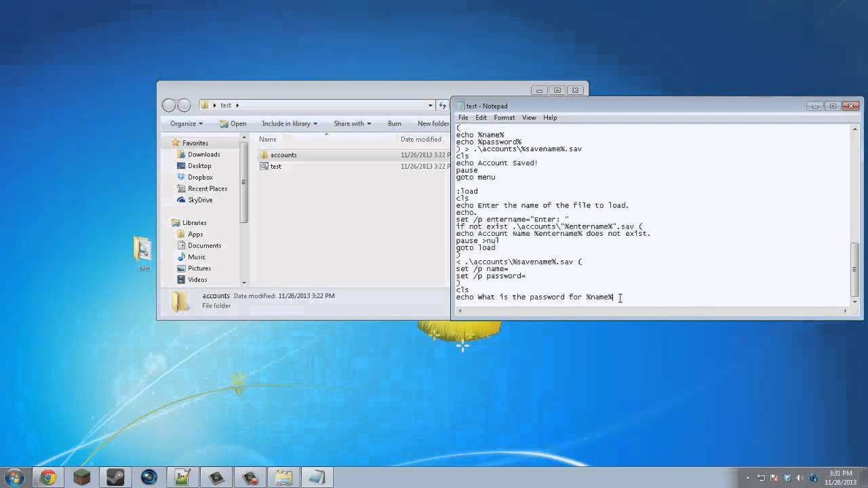Open Notepad File menu
The width and height of the screenshot is (868, 488).
pos(463,117)
